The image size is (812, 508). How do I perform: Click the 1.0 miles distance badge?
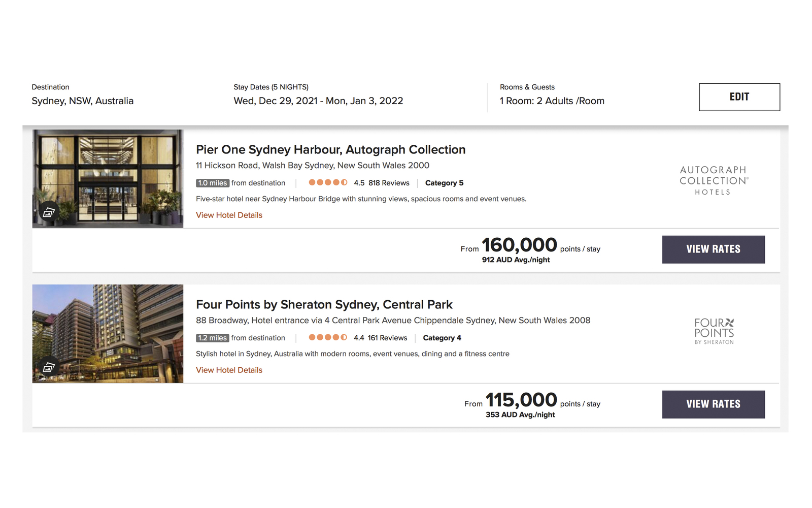click(x=213, y=183)
